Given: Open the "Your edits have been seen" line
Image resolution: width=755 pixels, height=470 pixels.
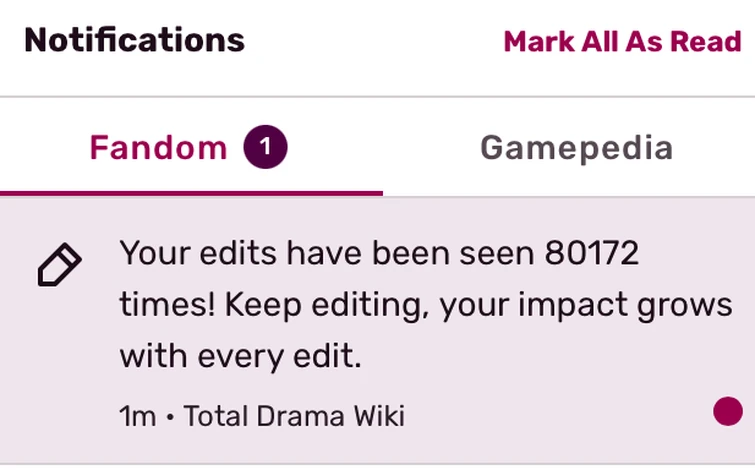Looking at the screenshot, I should pos(330,254).
